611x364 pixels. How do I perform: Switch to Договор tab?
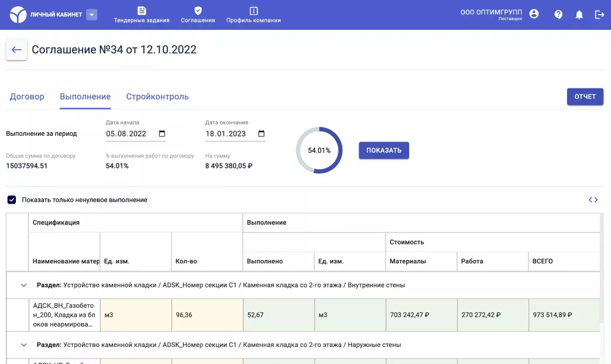[27, 97]
